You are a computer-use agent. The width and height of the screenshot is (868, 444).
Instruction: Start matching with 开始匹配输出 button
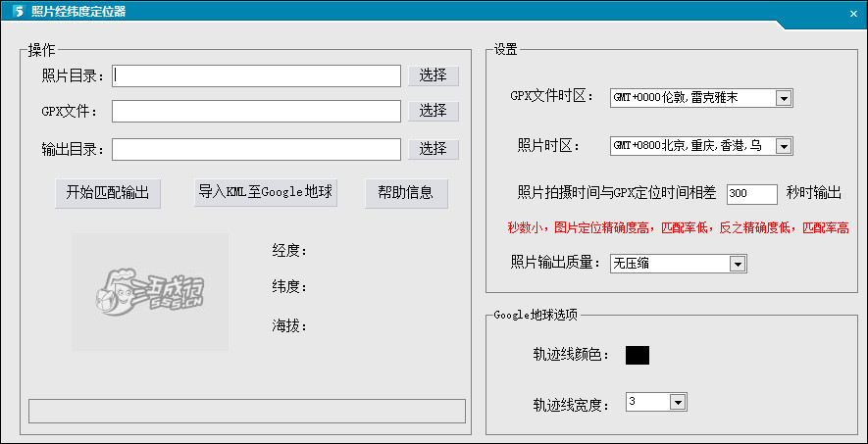[108, 193]
